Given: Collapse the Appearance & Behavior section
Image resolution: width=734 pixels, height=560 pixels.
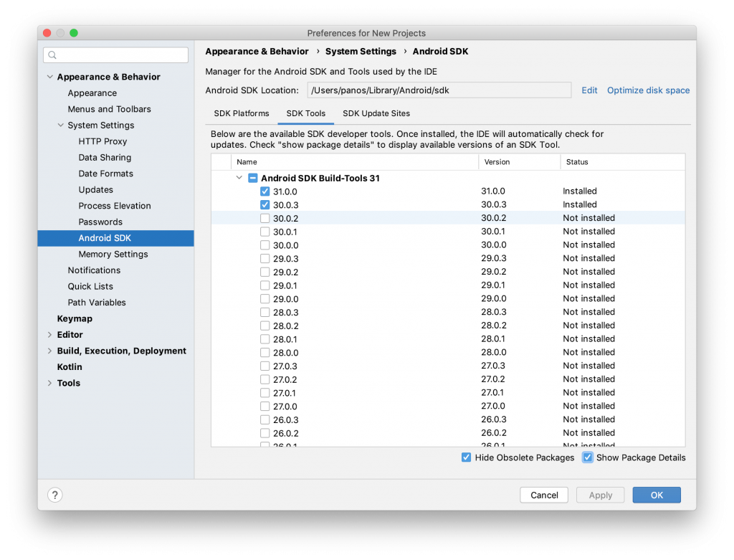Looking at the screenshot, I should click(49, 77).
